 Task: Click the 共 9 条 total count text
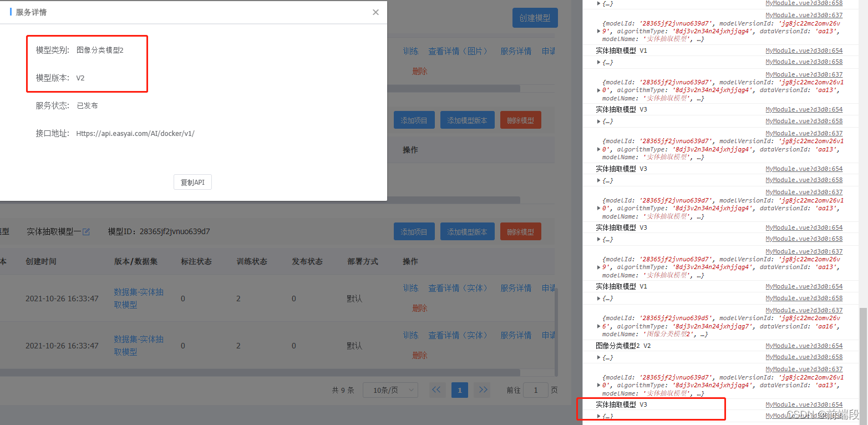[343, 390]
